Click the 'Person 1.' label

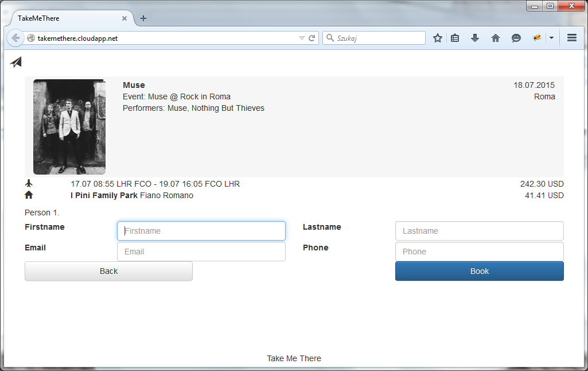point(42,212)
